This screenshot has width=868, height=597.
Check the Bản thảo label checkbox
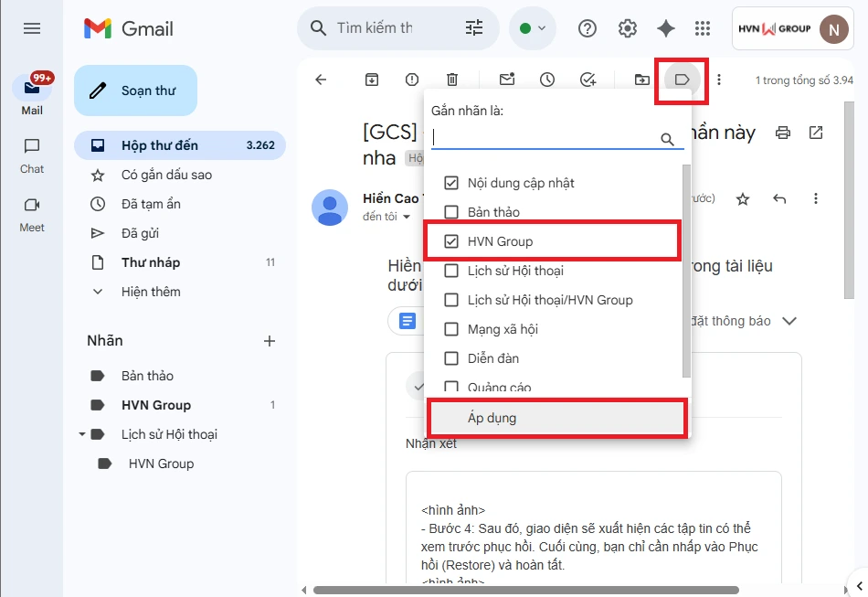[450, 212]
